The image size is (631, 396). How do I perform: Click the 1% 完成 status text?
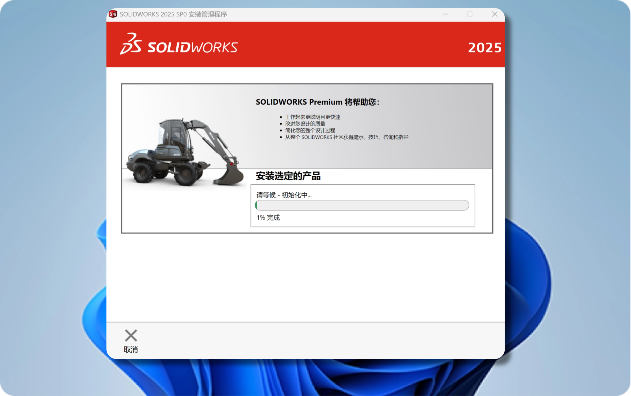click(268, 218)
